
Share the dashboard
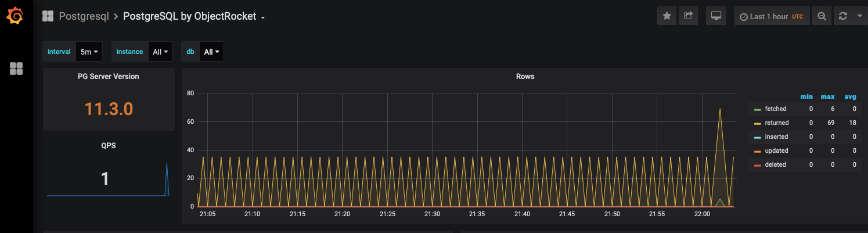tap(687, 16)
